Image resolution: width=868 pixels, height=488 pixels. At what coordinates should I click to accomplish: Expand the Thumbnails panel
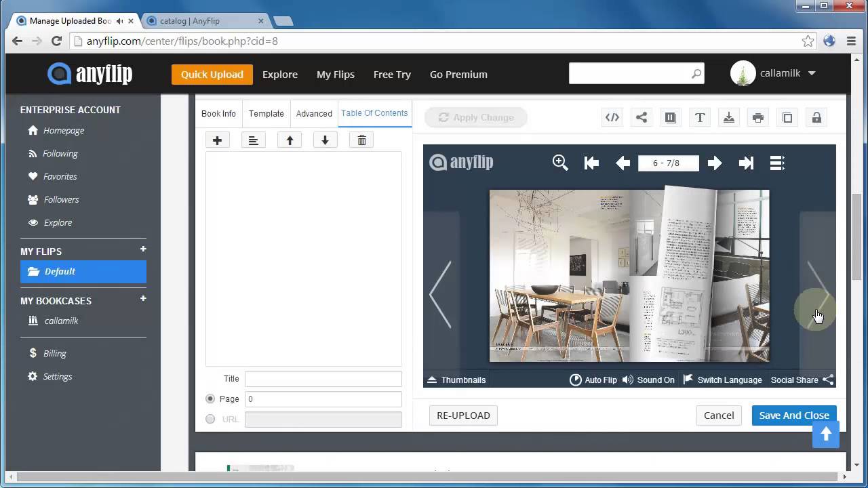point(456,380)
